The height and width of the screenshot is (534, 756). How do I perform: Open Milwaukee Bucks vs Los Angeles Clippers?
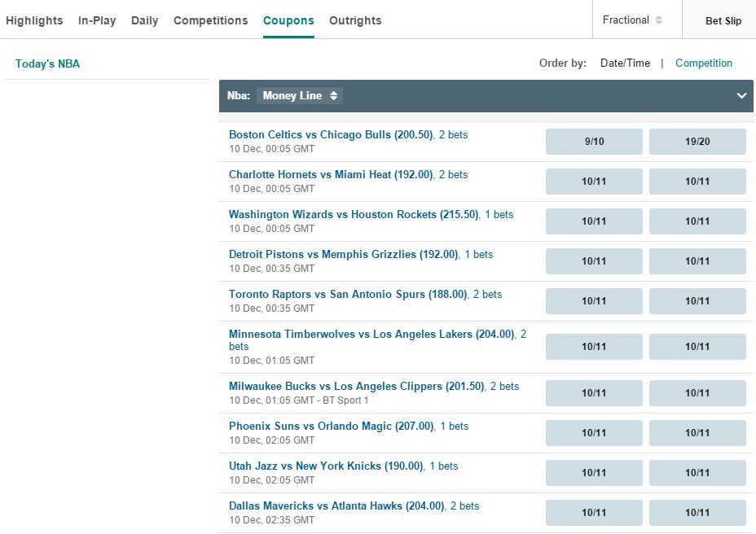click(x=356, y=386)
